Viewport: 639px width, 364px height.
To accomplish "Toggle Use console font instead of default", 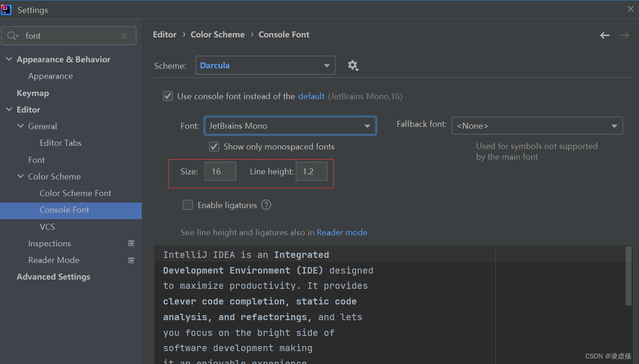I will tap(168, 96).
